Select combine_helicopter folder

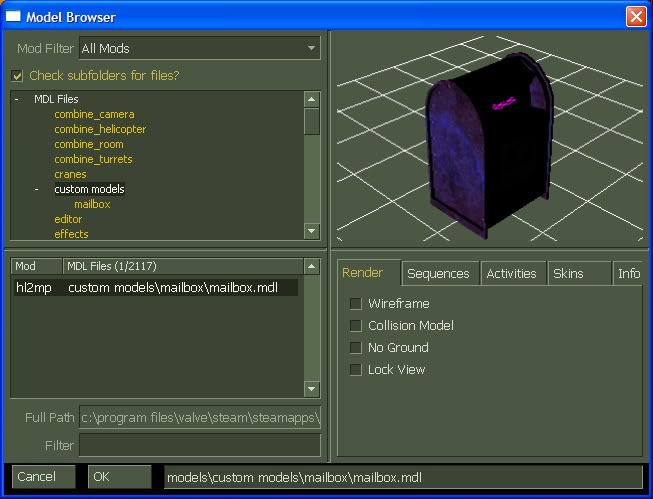point(100,129)
